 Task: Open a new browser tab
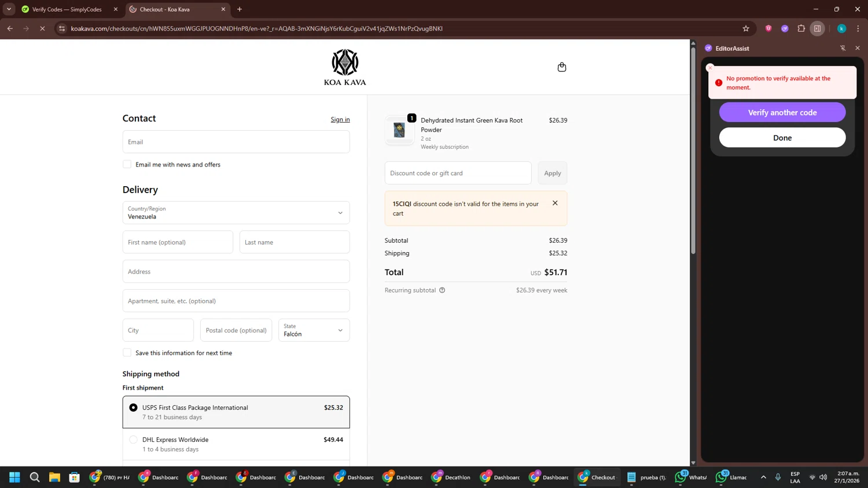[240, 9]
